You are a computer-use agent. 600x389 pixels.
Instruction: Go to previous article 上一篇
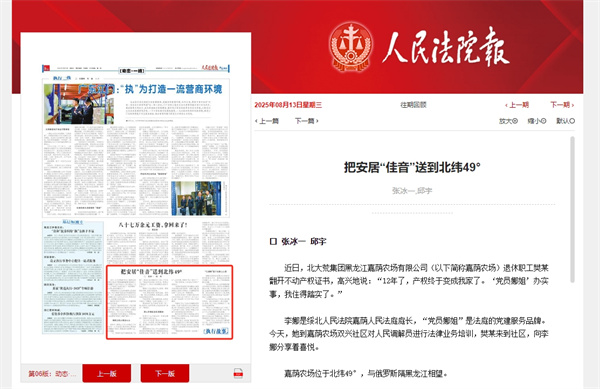[267, 121]
